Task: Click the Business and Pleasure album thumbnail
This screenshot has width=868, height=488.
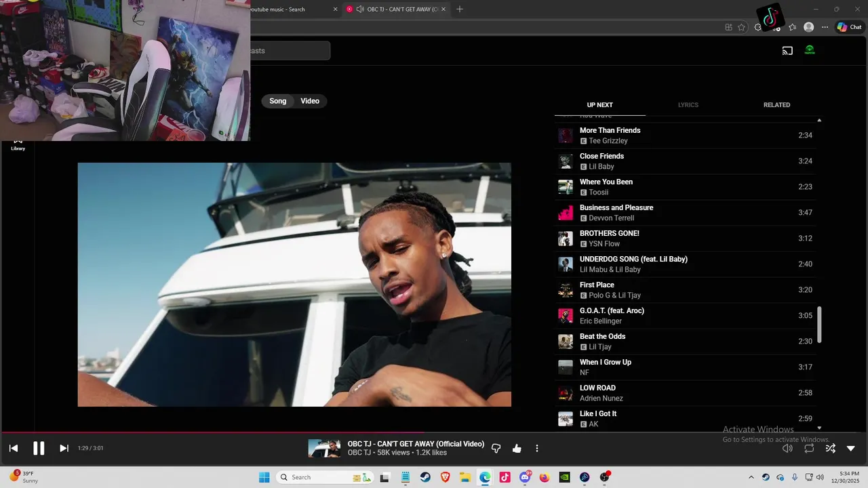Action: tap(566, 213)
